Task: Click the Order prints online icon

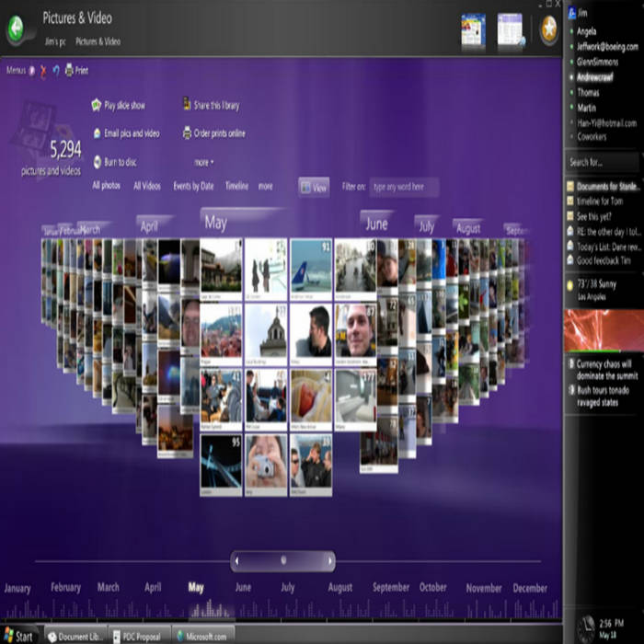Action: [x=187, y=133]
